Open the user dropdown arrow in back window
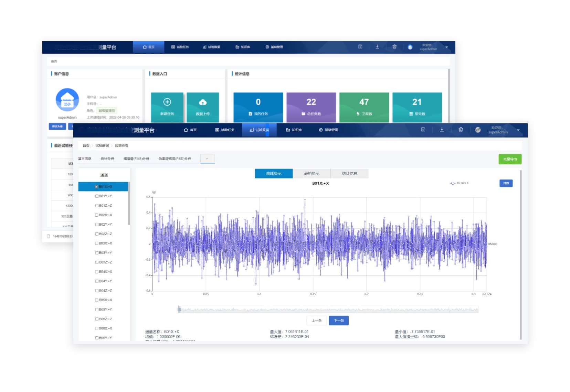570x392 pixels. (x=446, y=47)
